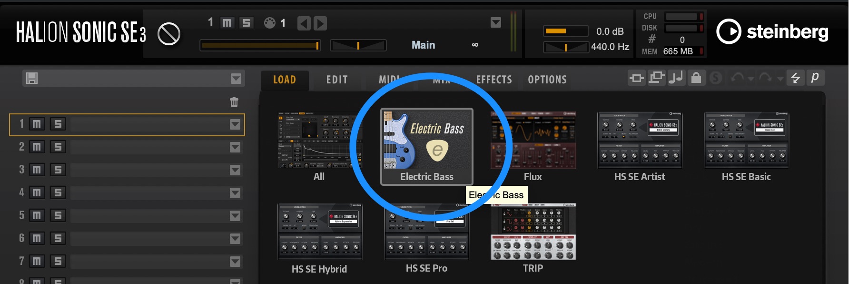This screenshot has width=868, height=284.
Task: Click the italic p toolbar button
Action: click(x=815, y=78)
